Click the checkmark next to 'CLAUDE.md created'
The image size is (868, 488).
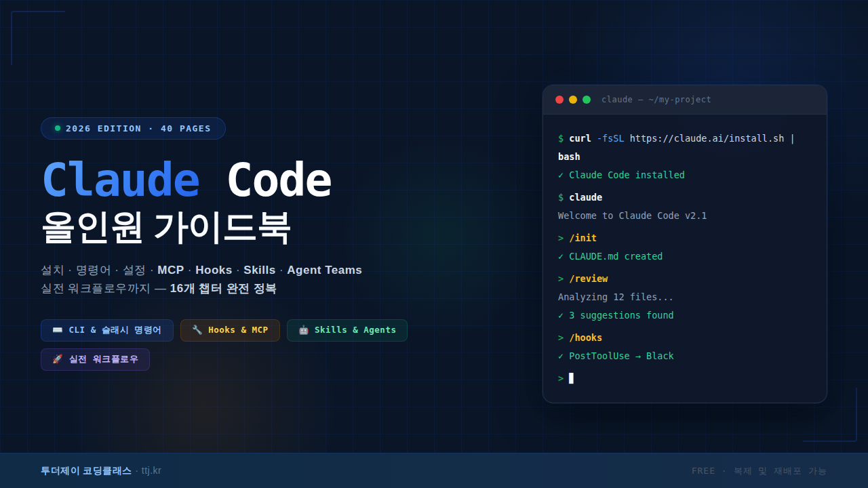click(561, 256)
